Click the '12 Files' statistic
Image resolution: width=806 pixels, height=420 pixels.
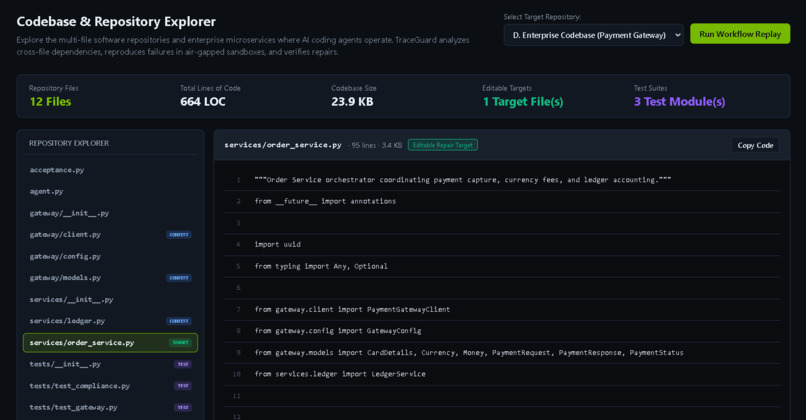50,102
